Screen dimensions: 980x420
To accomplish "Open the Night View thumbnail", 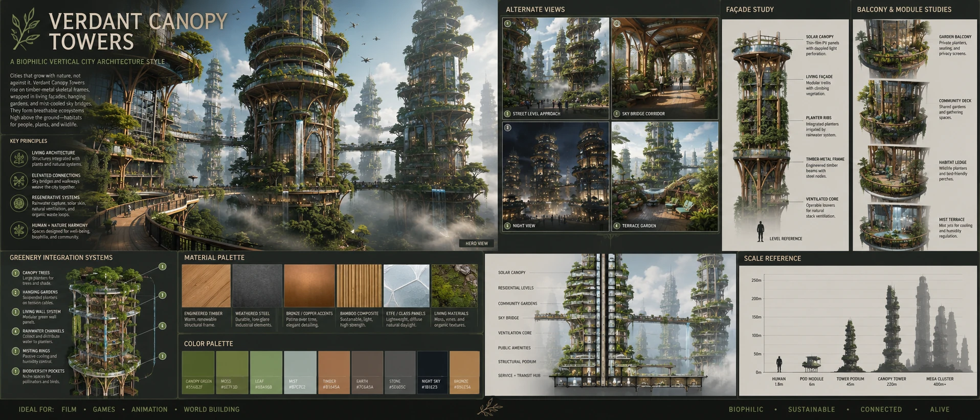I will pos(555,176).
